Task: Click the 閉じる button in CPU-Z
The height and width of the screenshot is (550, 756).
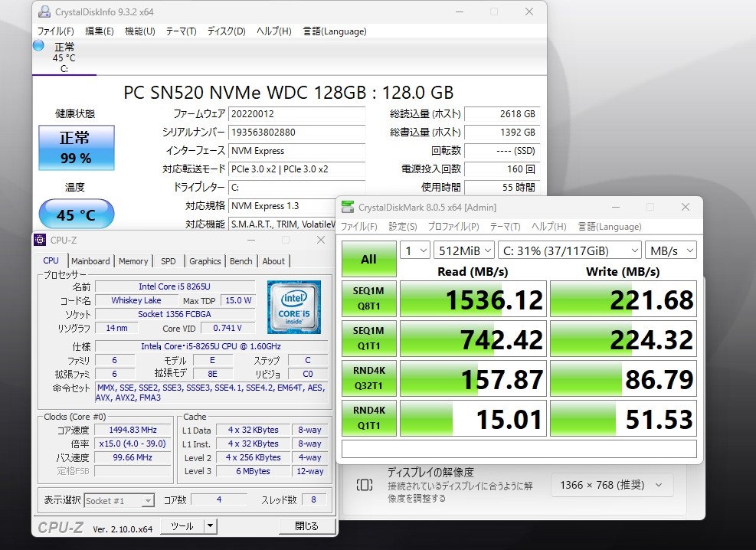Action: [x=306, y=526]
